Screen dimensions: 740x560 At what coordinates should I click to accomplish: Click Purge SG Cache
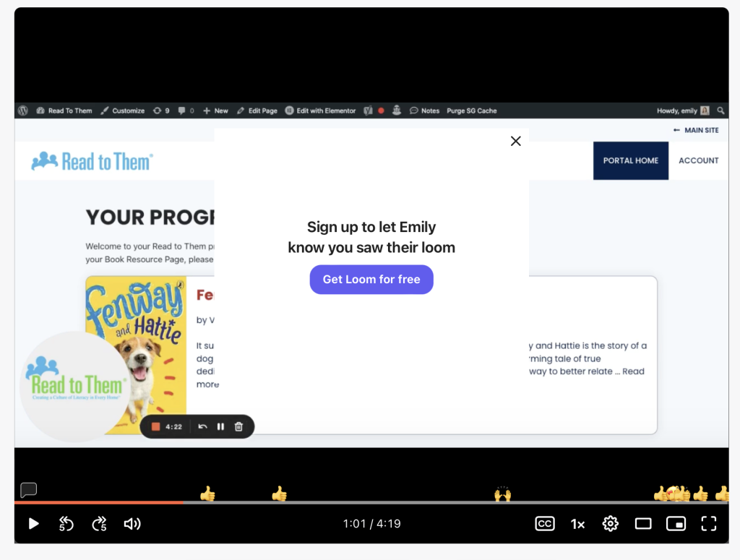471,111
